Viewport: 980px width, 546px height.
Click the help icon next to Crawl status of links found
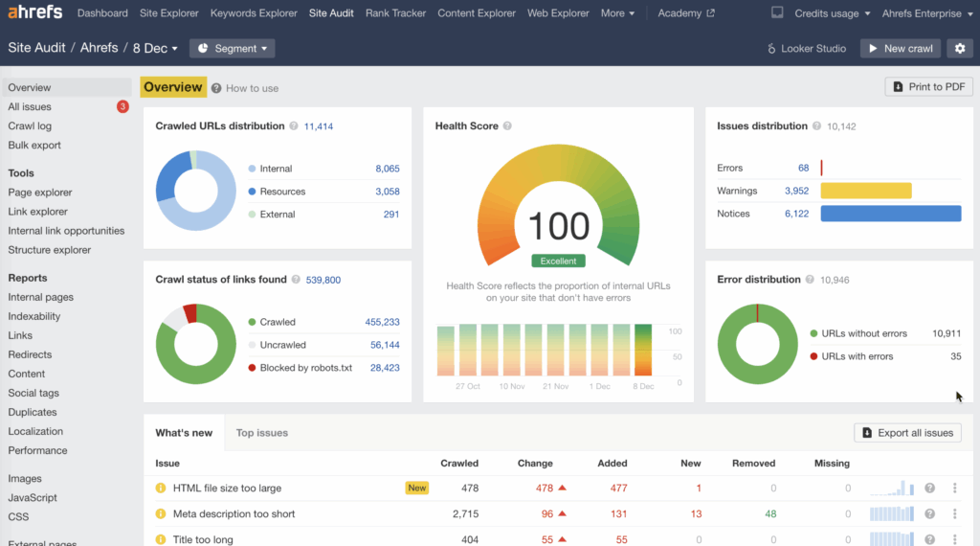[x=296, y=280]
